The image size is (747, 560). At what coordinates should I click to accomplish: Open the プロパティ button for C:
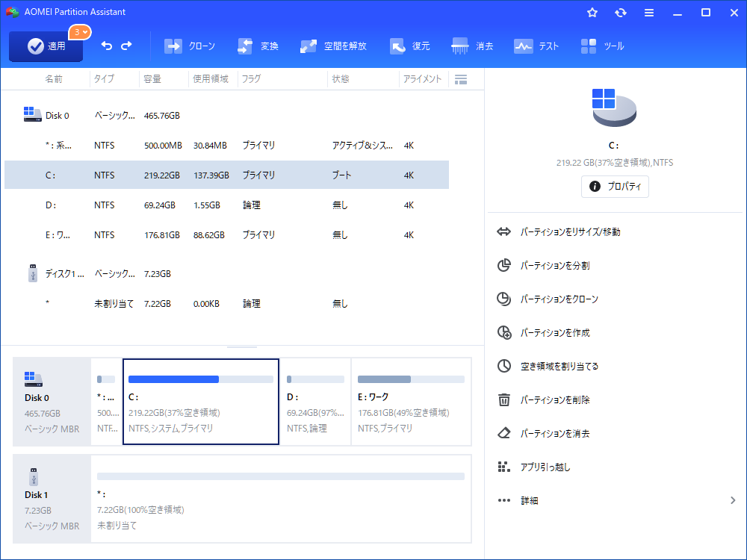pos(615,186)
